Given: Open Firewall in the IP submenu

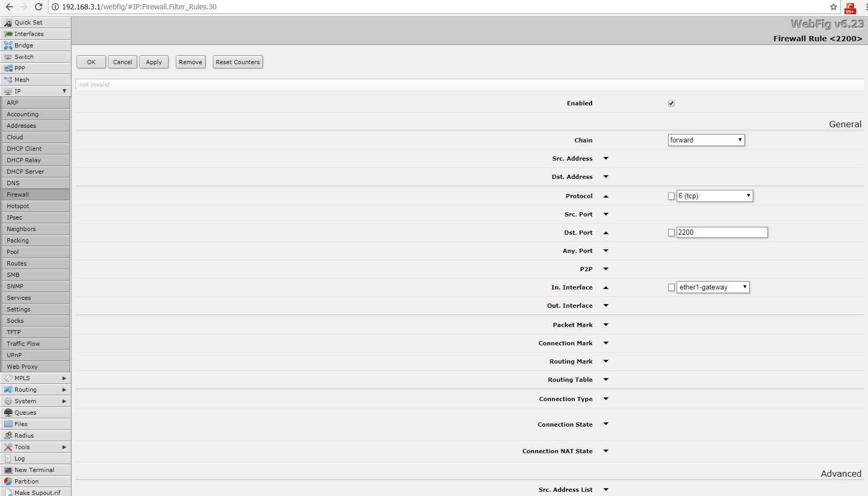Looking at the screenshot, I should [x=35, y=195].
